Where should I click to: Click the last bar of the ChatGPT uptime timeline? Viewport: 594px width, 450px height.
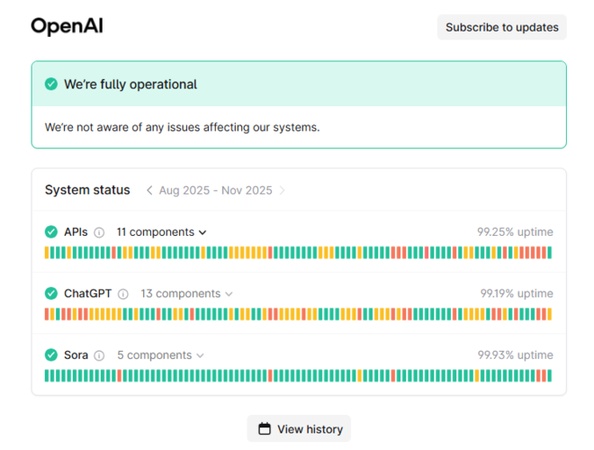(x=550, y=314)
